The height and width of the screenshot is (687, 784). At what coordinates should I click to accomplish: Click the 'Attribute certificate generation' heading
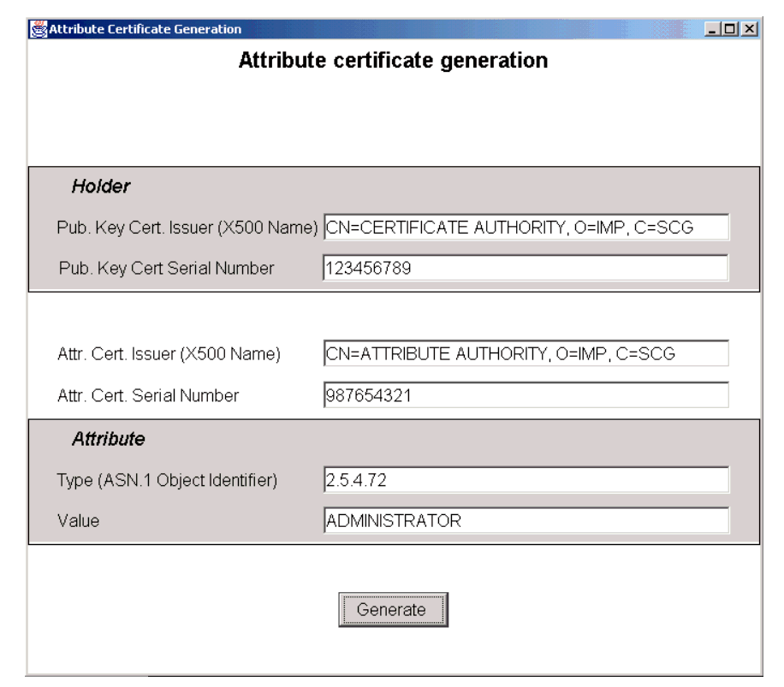pos(393,62)
